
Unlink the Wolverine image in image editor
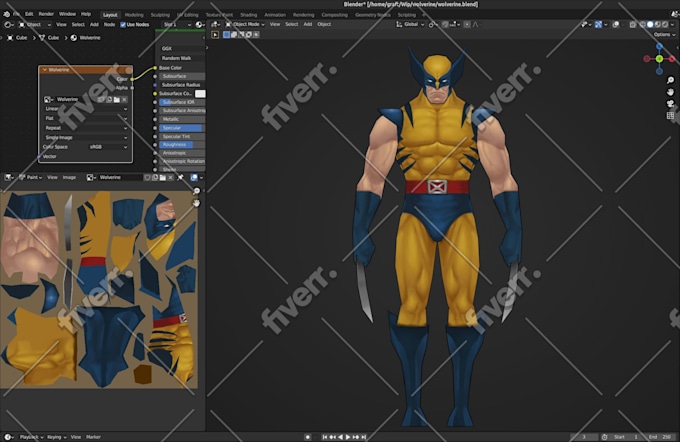pyautogui.click(x=170, y=177)
